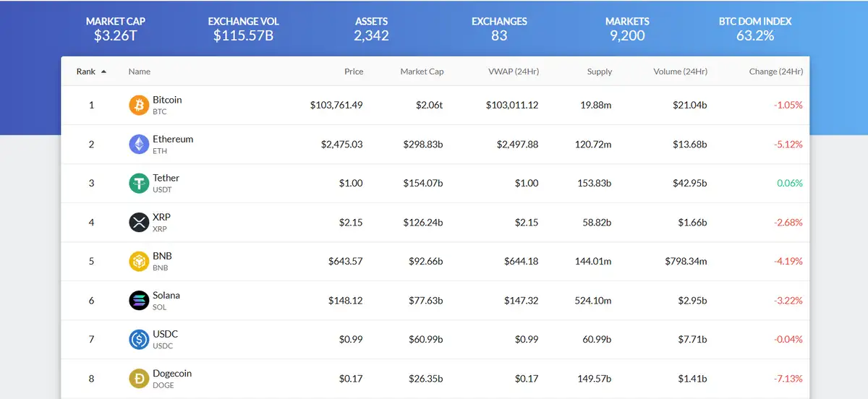Sort by the Market Cap column header
The width and height of the screenshot is (868, 399).
pyautogui.click(x=422, y=72)
